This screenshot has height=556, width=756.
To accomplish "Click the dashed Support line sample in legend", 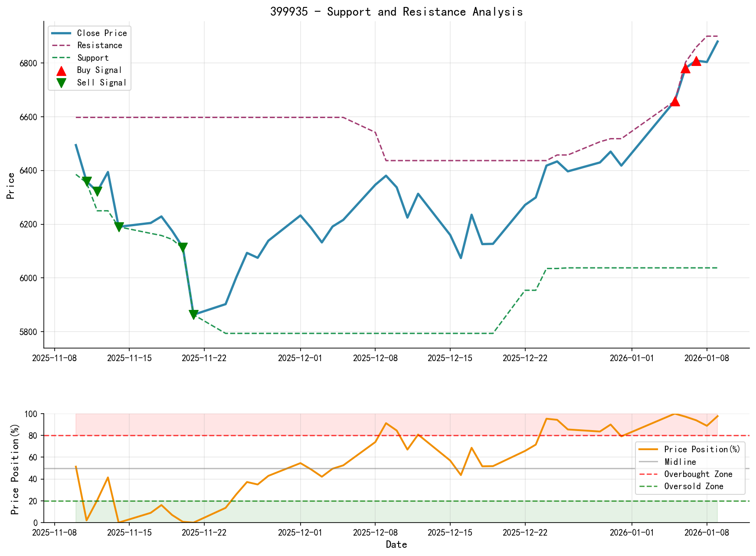I will coord(61,58).
